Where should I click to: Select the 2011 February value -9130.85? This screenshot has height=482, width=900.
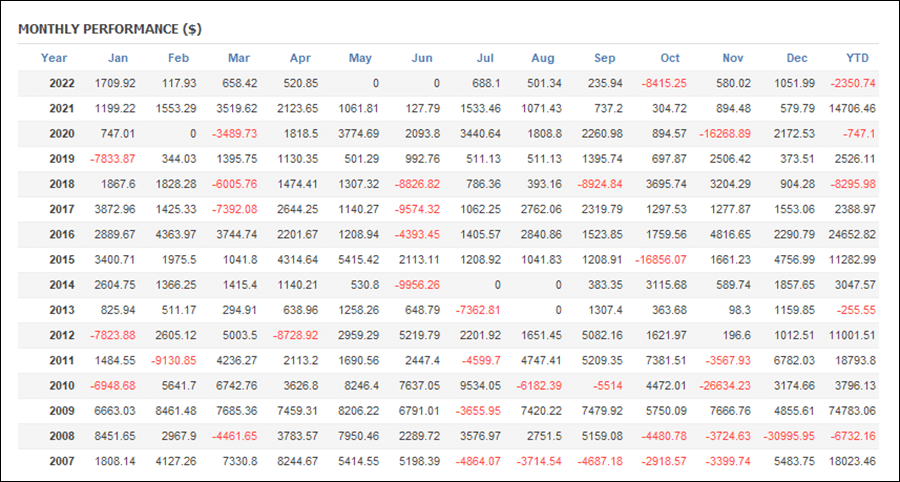click(x=174, y=360)
